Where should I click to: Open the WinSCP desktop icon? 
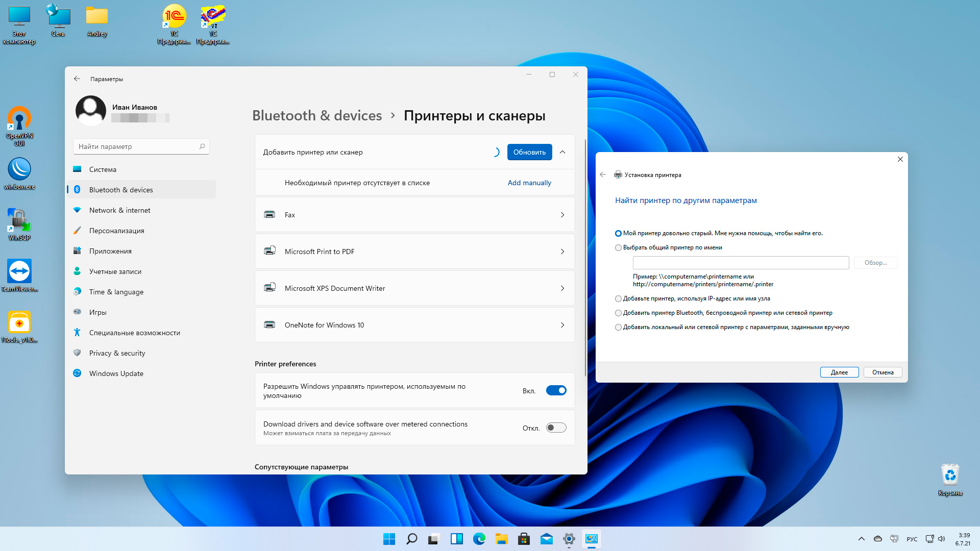(19, 221)
